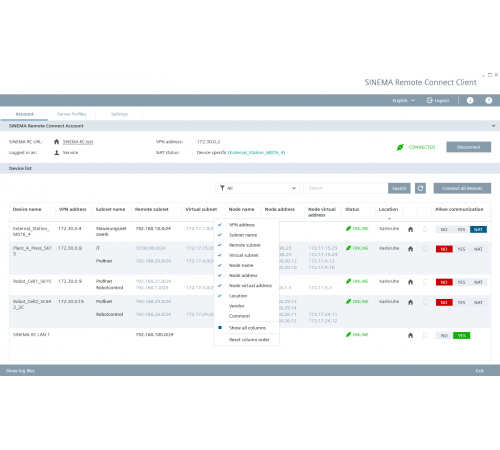Viewport: 500px width, 450px height.
Task: Select the Robot_Cell1_S615 device name cell
Action: coord(32,281)
